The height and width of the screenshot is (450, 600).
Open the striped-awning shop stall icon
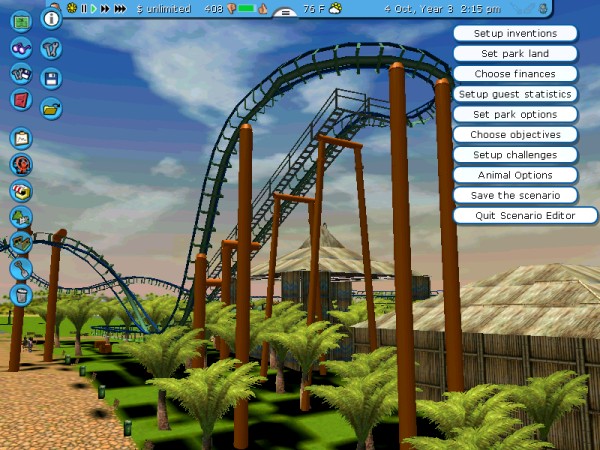21,191
